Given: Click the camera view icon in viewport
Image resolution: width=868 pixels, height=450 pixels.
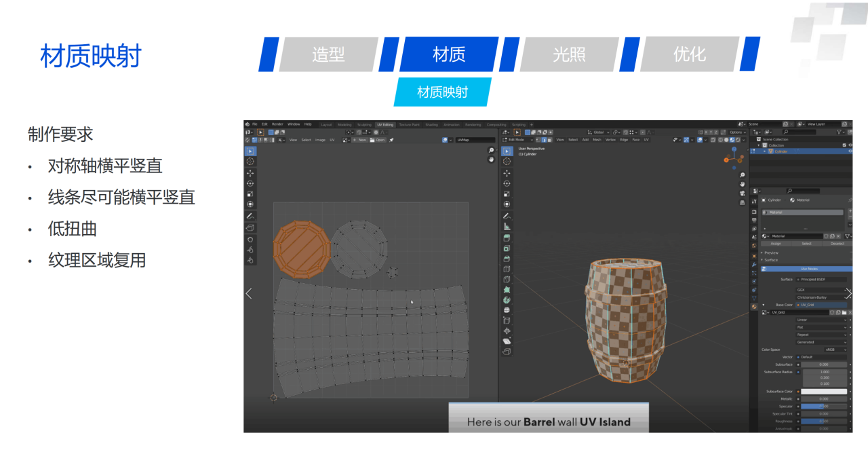Looking at the screenshot, I should [743, 193].
